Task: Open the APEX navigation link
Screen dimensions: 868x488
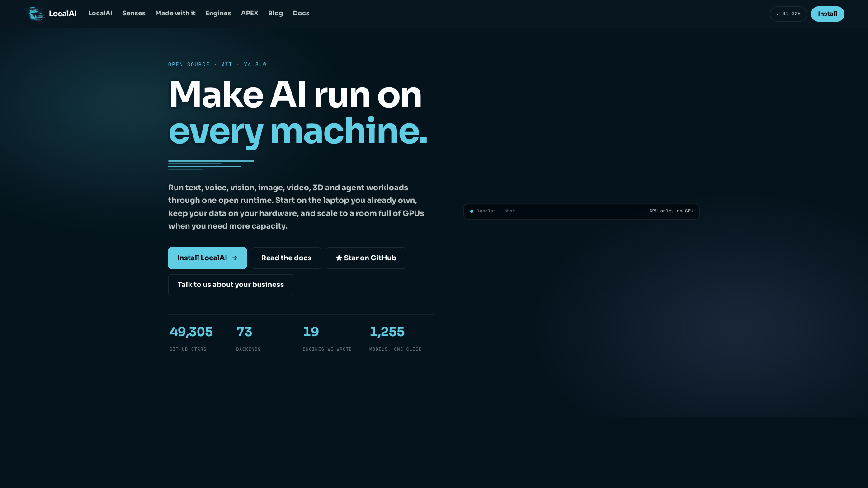Action: 250,14
